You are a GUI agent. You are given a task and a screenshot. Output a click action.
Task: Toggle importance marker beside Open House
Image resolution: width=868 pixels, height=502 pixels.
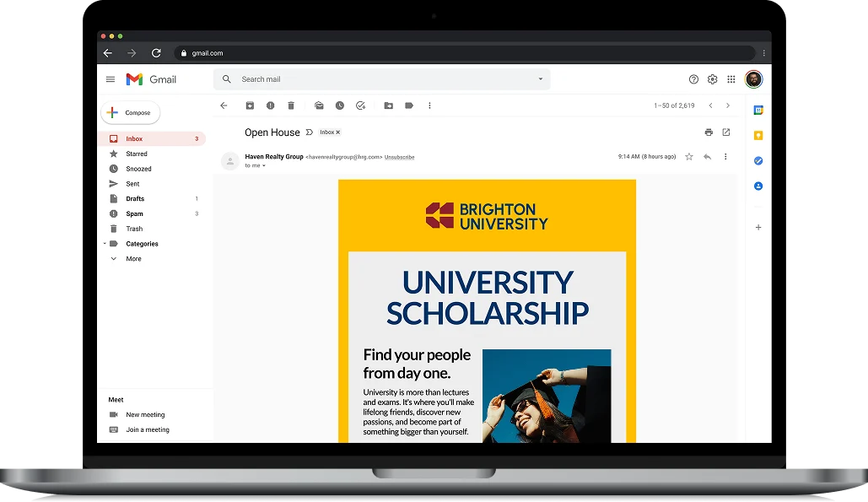(310, 132)
